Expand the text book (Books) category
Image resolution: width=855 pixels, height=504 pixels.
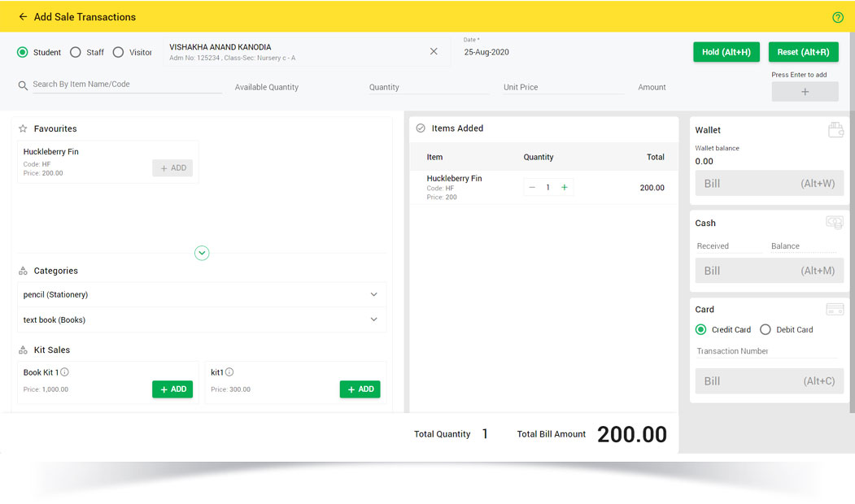pyautogui.click(x=373, y=319)
